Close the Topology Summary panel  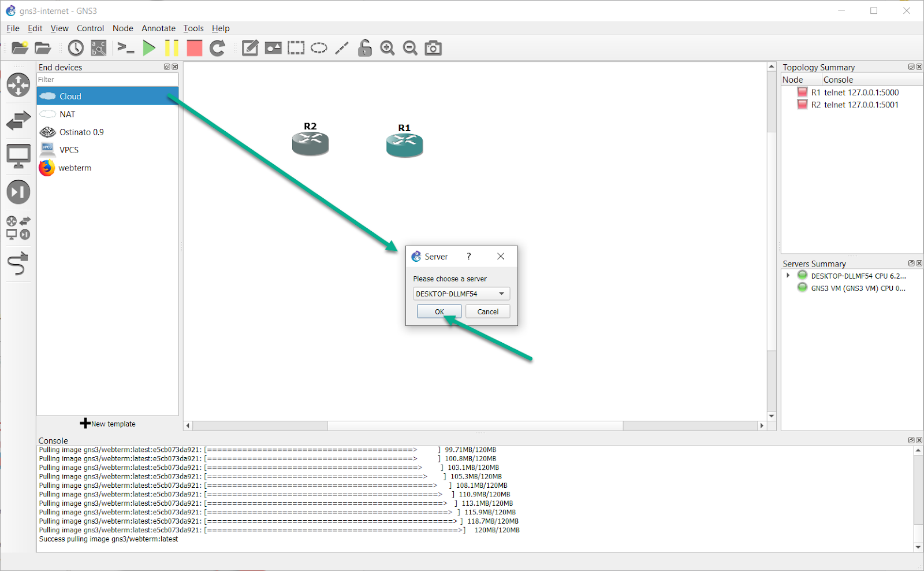coord(919,67)
